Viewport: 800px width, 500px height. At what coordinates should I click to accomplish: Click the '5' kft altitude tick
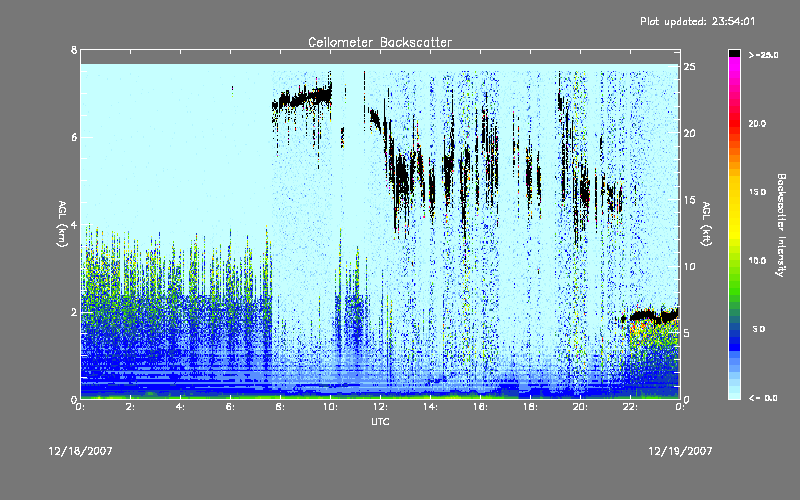[687, 333]
